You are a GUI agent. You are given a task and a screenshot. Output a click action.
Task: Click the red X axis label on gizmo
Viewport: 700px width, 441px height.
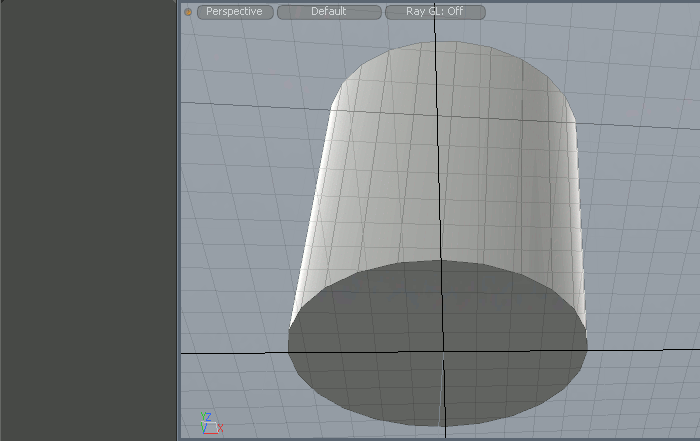[x=220, y=428]
